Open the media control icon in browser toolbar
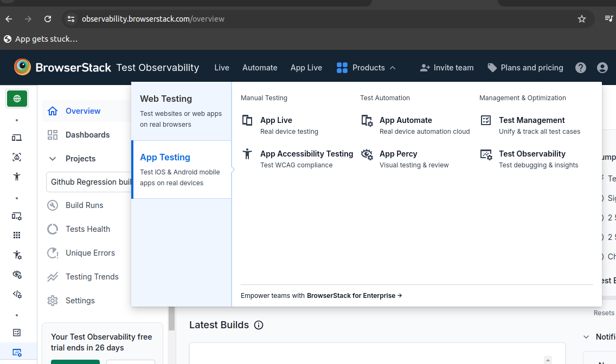The height and width of the screenshot is (364, 616). coord(608,18)
